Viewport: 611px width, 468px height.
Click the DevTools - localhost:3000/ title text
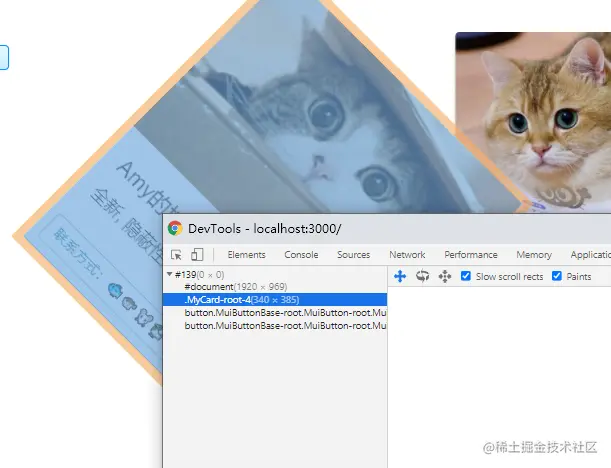point(265,229)
